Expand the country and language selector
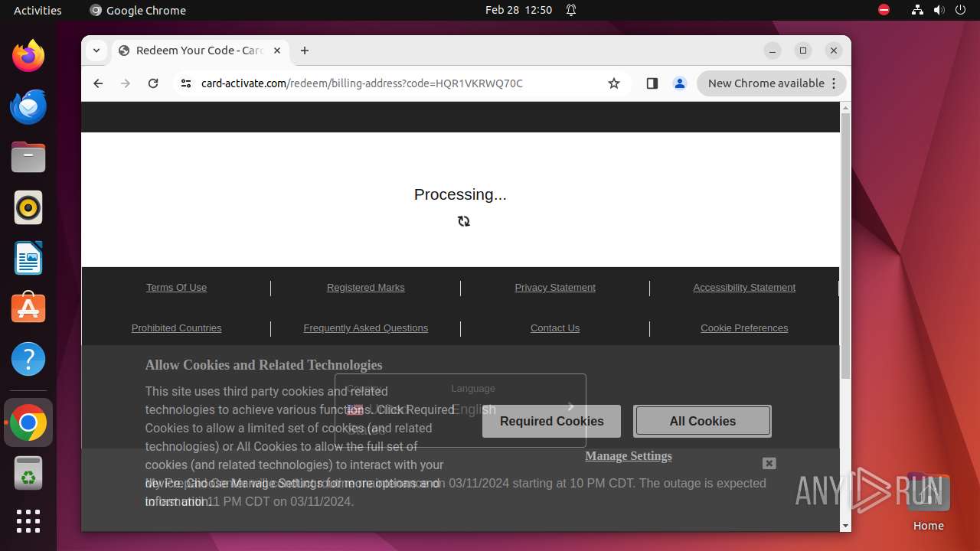The height and width of the screenshot is (551, 980). click(x=460, y=410)
